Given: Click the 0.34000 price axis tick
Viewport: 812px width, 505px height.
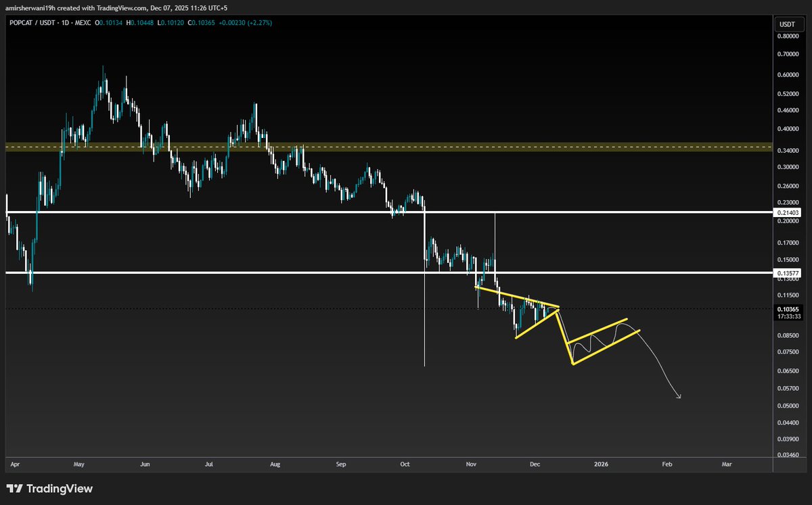Looking at the screenshot, I should point(787,150).
